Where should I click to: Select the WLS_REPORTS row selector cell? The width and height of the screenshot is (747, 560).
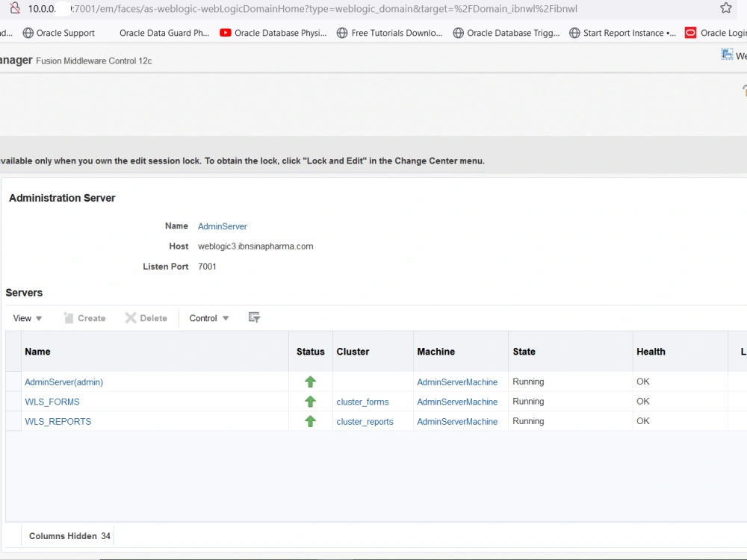pyautogui.click(x=13, y=421)
